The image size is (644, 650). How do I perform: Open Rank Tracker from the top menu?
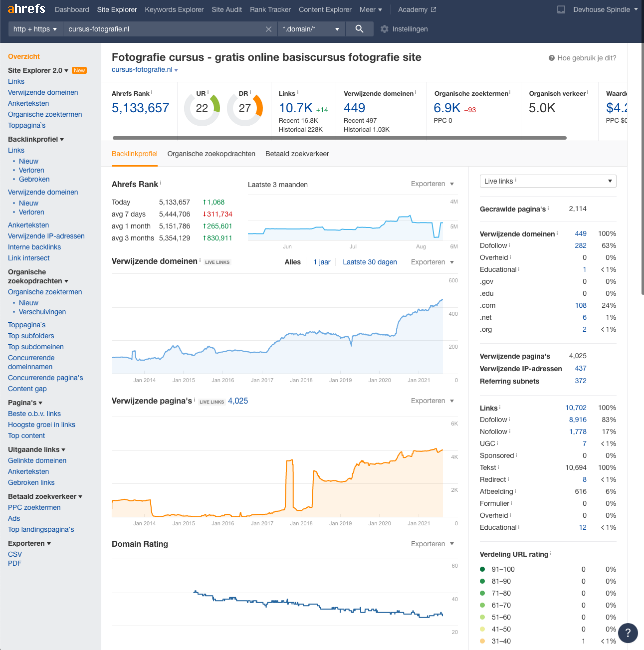tap(270, 9)
